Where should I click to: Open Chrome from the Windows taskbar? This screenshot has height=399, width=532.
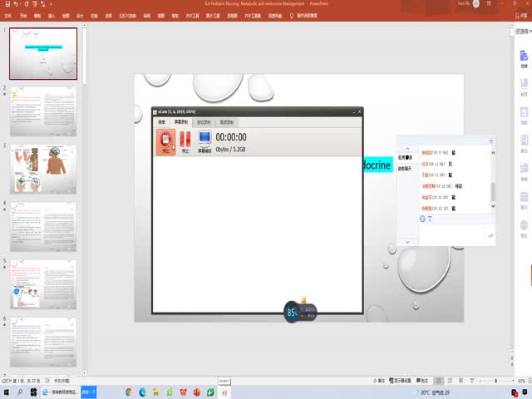[130, 391]
